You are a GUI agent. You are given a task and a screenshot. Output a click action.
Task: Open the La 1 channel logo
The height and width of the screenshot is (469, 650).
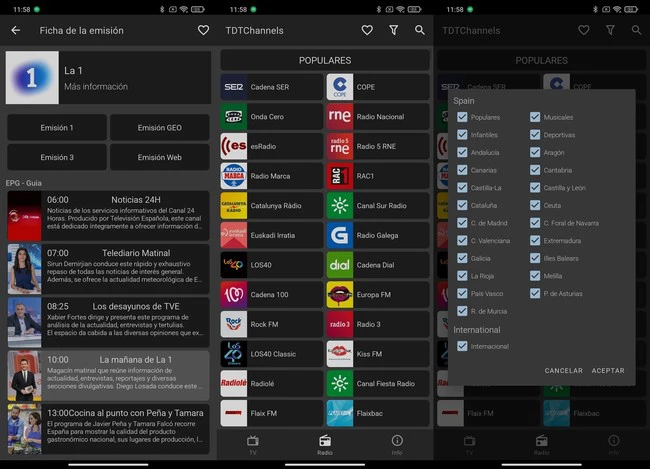point(32,78)
